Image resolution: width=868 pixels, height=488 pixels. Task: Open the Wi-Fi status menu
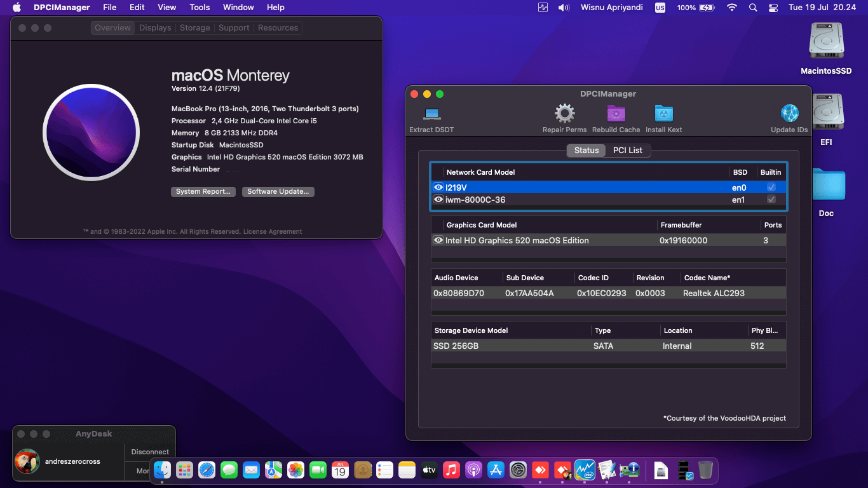[x=732, y=7]
